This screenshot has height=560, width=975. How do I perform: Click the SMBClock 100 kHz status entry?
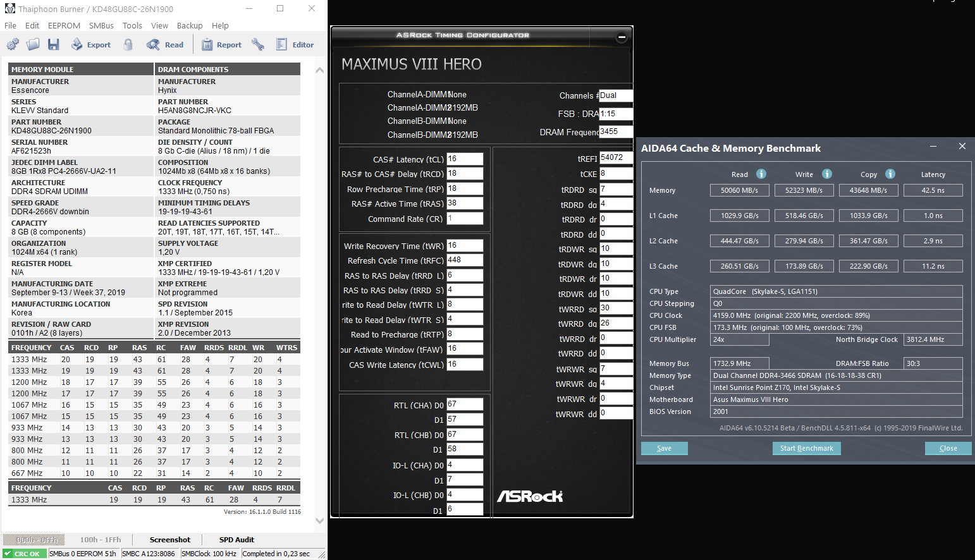209,554
